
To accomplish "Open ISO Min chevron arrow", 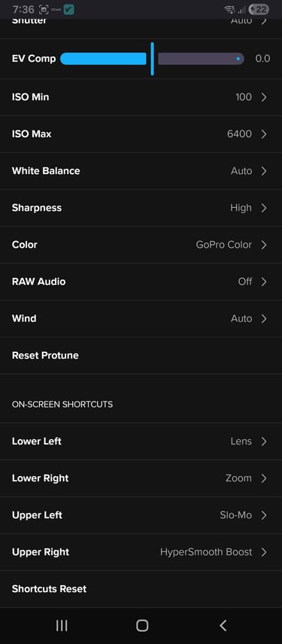I will (x=264, y=97).
